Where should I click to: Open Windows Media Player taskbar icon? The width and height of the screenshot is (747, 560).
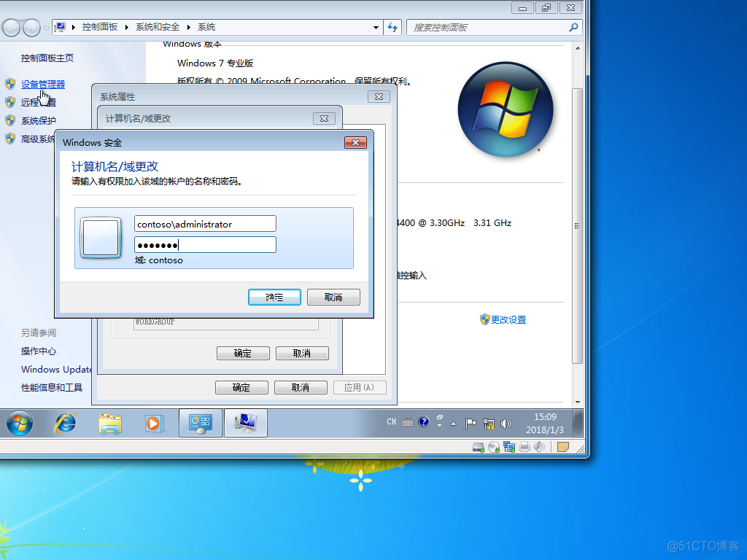point(155,424)
